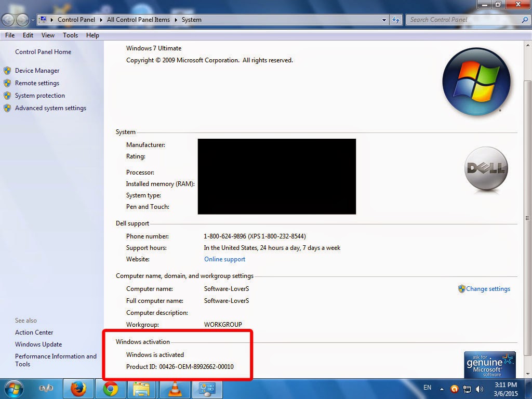Open the Tools menu
Viewport: 532px width, 399px height.
tap(70, 35)
